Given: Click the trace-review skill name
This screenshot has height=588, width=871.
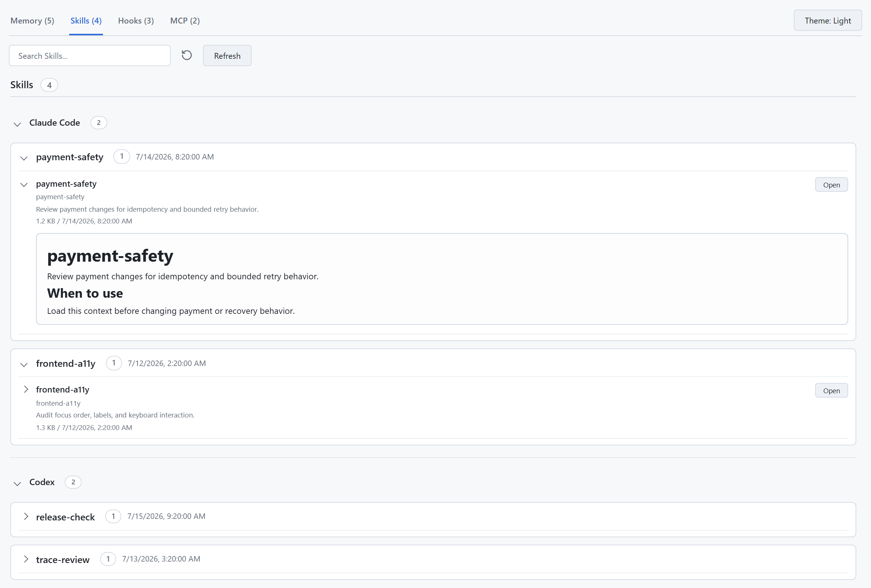Looking at the screenshot, I should coord(63,560).
